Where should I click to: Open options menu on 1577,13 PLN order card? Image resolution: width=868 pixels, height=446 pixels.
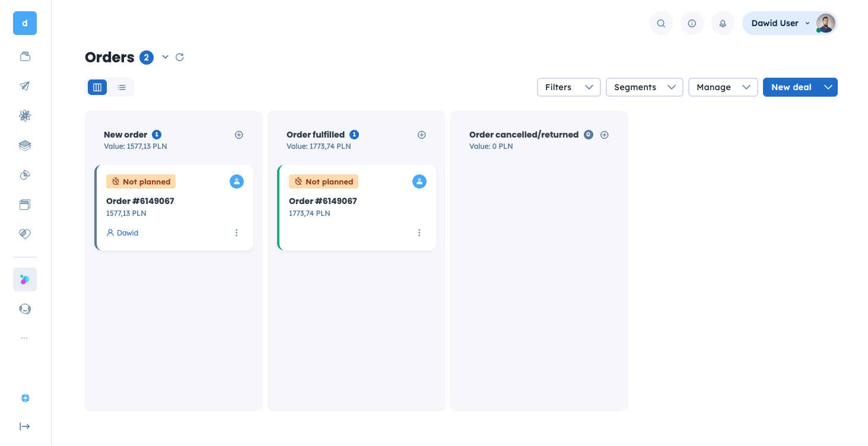(x=237, y=233)
